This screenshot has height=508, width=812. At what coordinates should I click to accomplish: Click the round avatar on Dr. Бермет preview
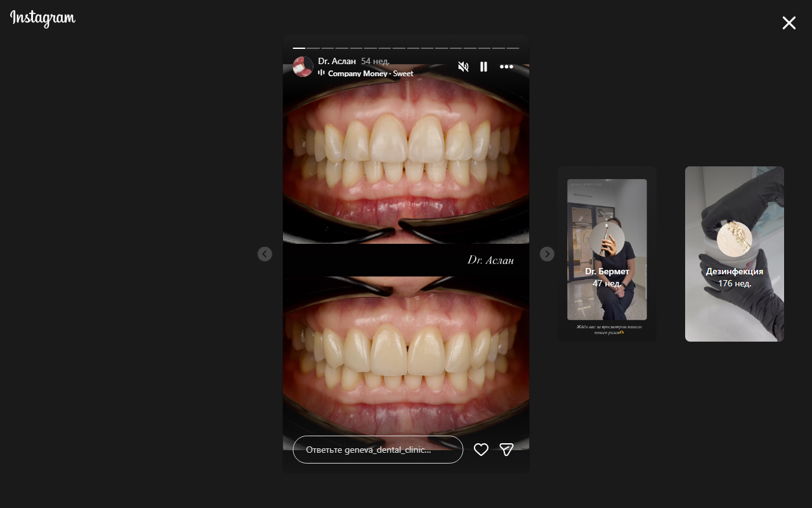coord(607,239)
